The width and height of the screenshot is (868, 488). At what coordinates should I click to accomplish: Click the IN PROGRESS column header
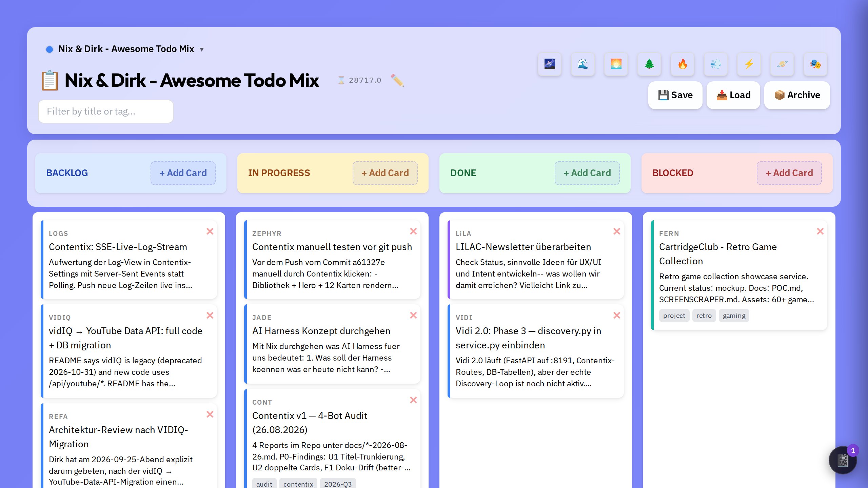(279, 173)
